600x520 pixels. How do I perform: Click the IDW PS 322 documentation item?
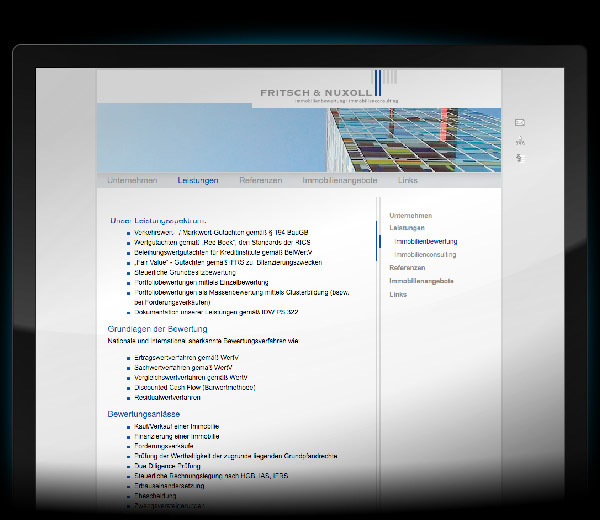[216, 312]
